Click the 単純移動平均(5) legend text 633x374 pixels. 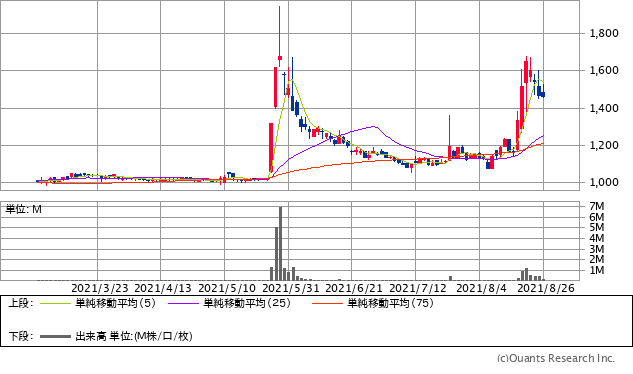[115, 303]
